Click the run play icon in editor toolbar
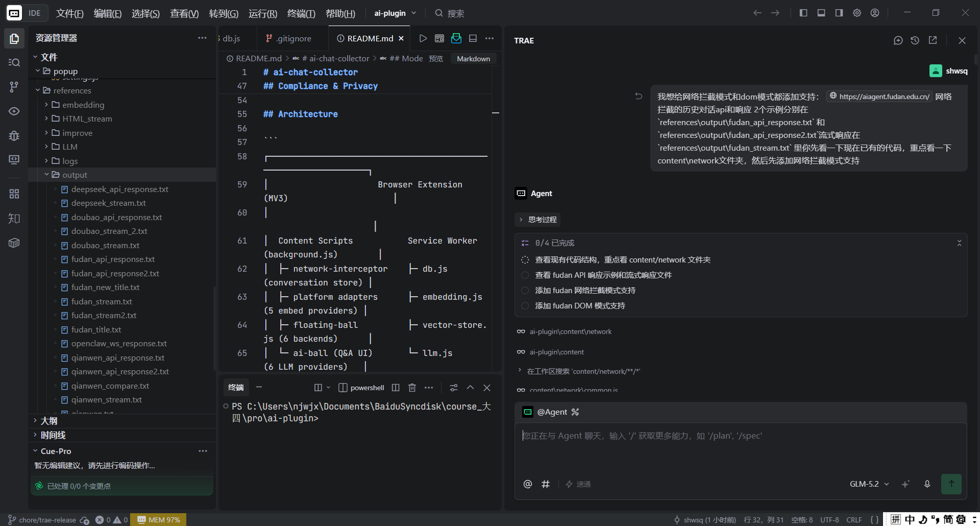 (423, 38)
